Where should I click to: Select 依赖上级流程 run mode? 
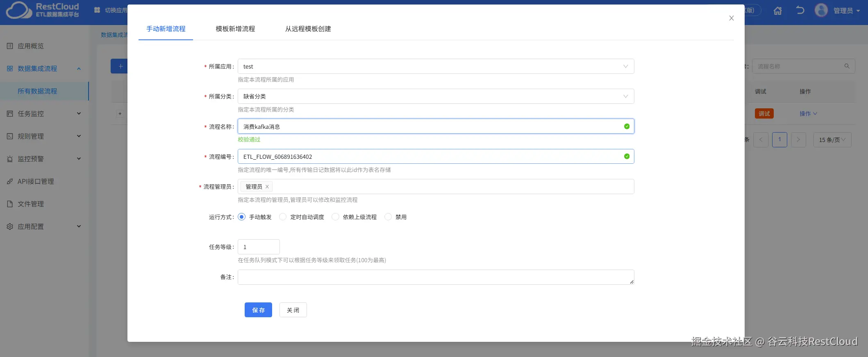[x=335, y=217]
